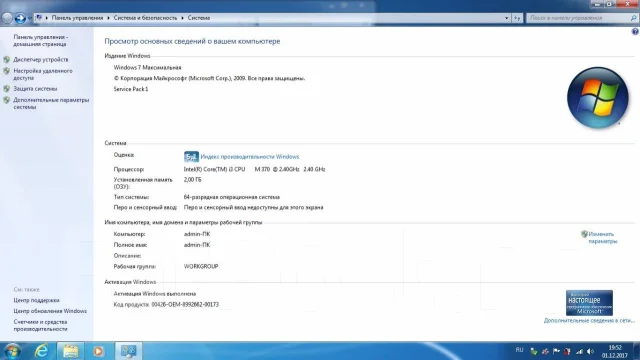Image resolution: width=640 pixels, height=360 pixels.
Task: Click shield icon beside Защита системы
Action: click(x=7, y=89)
